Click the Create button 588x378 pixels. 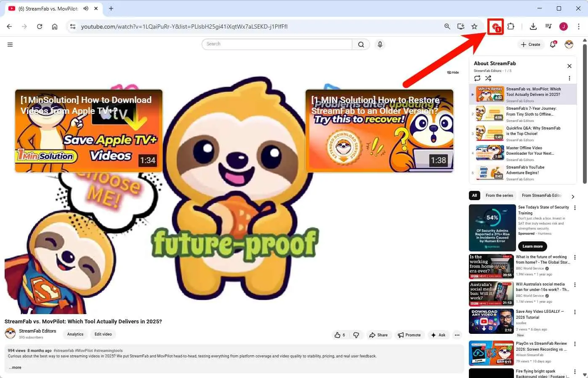click(530, 45)
